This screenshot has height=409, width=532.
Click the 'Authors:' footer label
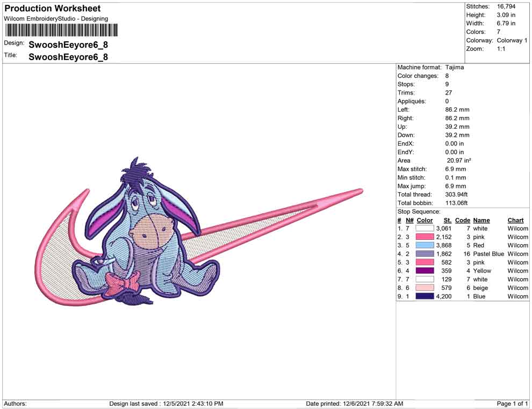click(x=15, y=404)
